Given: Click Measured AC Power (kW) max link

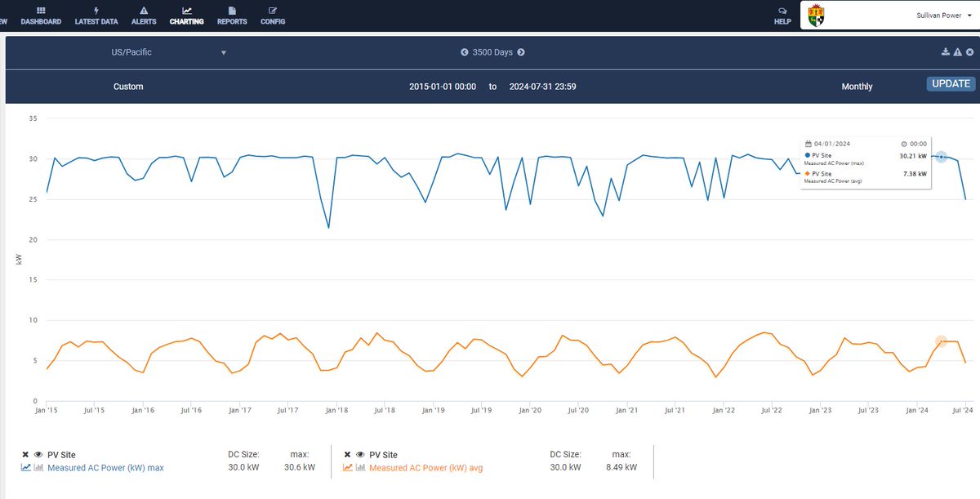Looking at the screenshot, I should (105, 468).
